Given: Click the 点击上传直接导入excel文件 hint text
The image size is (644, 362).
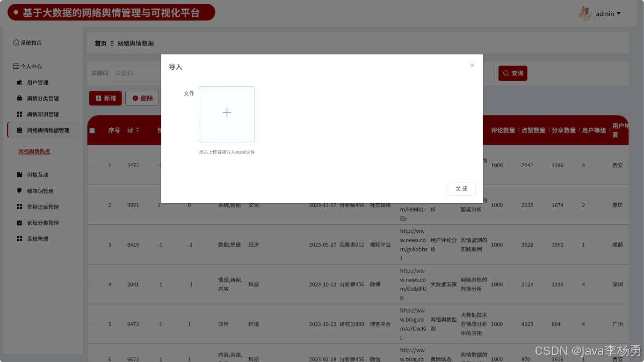Looking at the screenshot, I should [x=227, y=152].
